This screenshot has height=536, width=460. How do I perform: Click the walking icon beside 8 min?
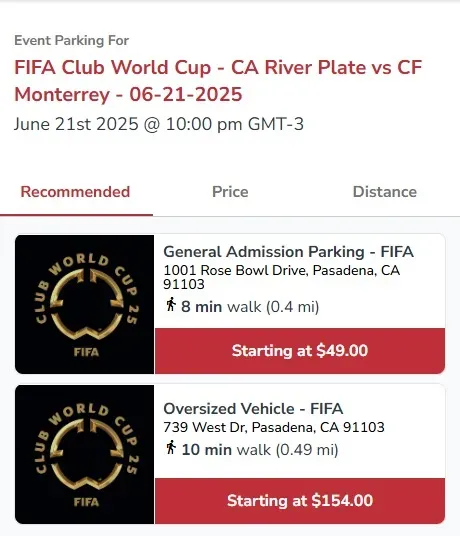(x=171, y=305)
